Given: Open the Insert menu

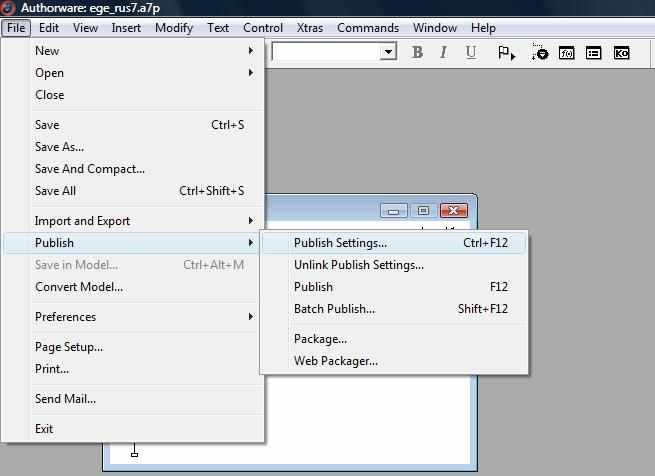Looking at the screenshot, I should tap(126, 28).
